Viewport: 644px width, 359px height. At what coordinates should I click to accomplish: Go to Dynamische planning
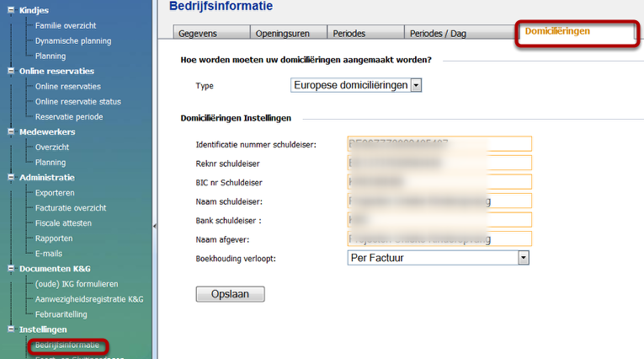(72, 40)
